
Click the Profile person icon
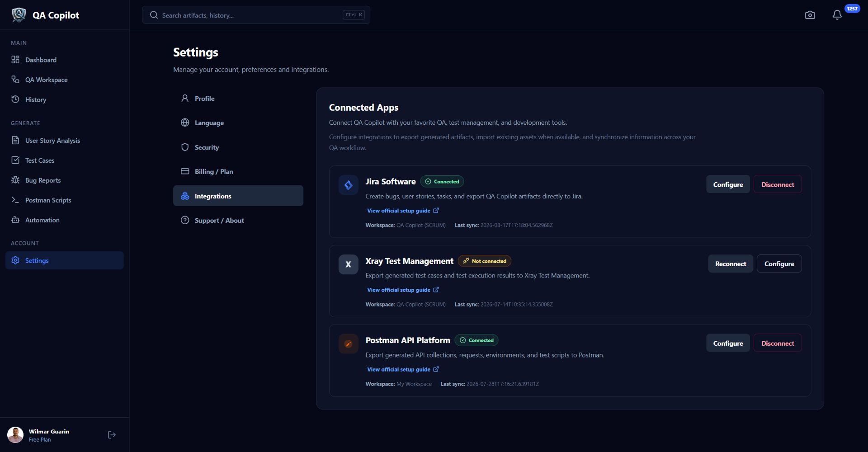click(x=185, y=98)
